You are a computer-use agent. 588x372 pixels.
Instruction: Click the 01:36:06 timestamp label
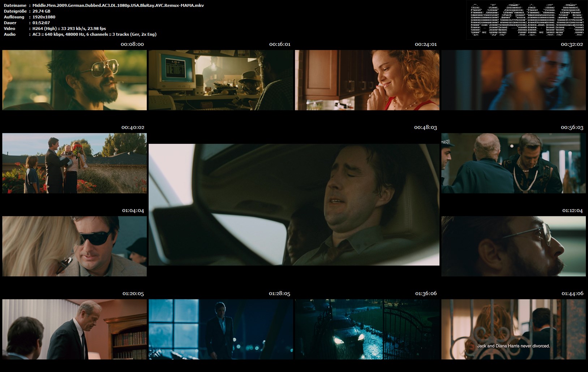click(426, 294)
